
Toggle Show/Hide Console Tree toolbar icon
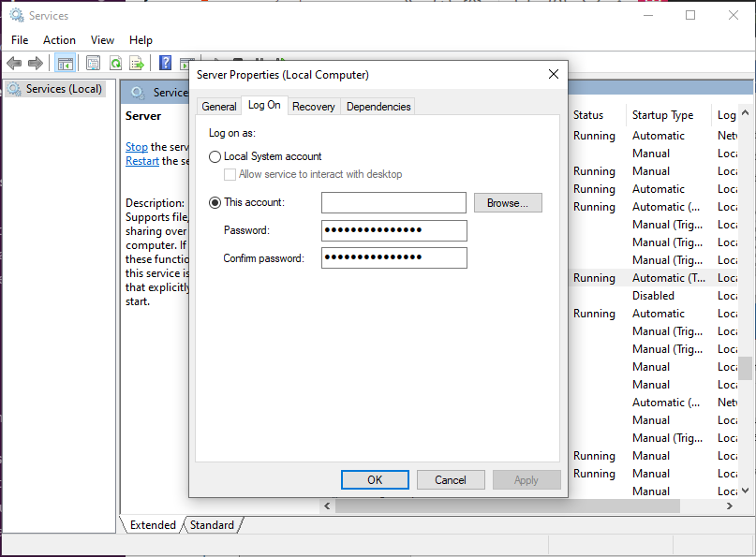point(65,63)
